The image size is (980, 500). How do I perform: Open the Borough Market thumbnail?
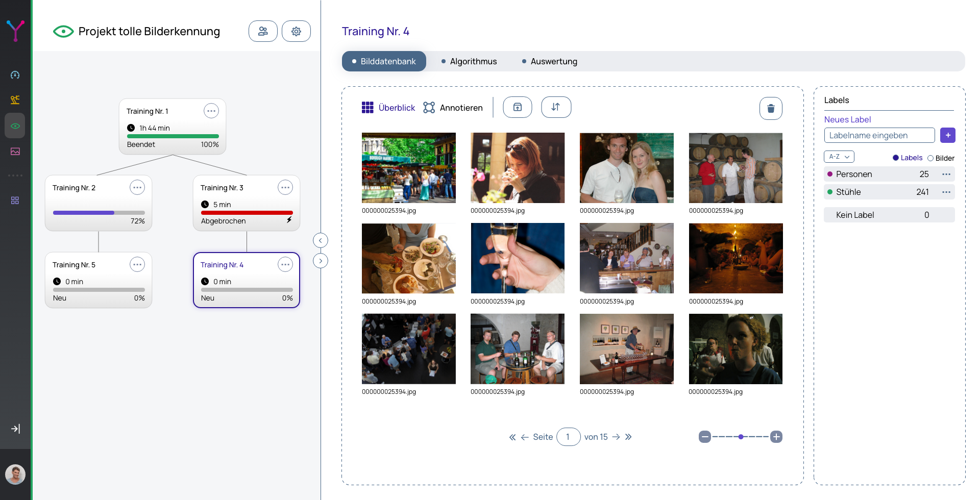pos(409,168)
